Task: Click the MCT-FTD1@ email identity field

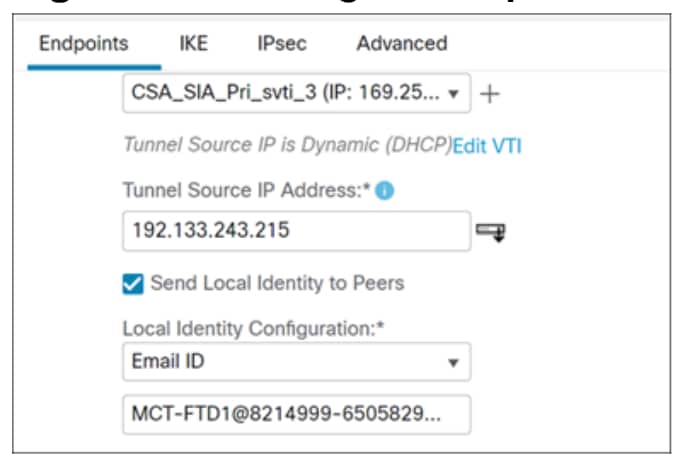Action: (295, 411)
